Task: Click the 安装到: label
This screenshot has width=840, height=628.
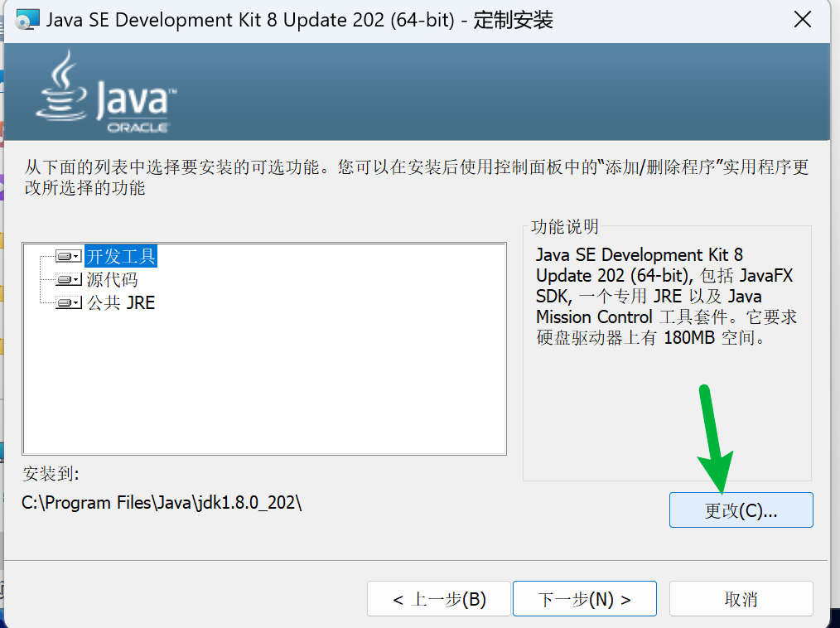Action: click(51, 474)
